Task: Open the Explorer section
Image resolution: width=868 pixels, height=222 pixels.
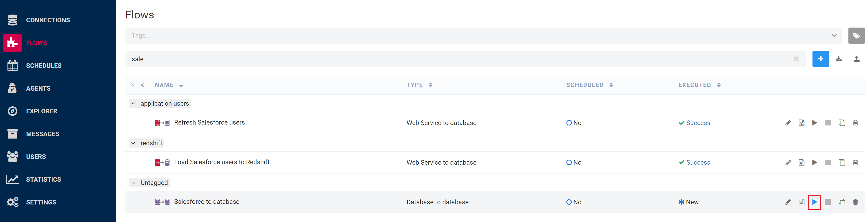Action: 42,111
